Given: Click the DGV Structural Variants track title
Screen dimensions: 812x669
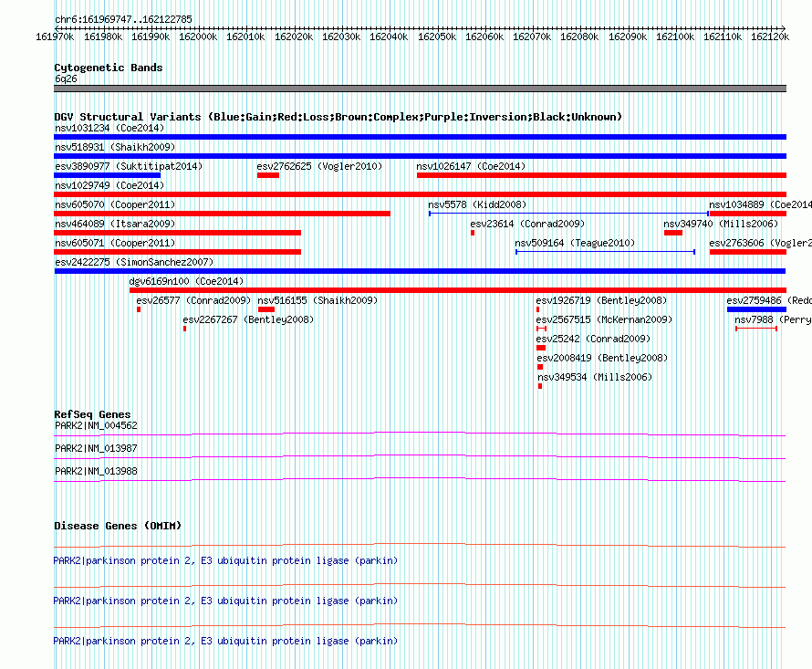Looking at the screenshot, I should [338, 117].
